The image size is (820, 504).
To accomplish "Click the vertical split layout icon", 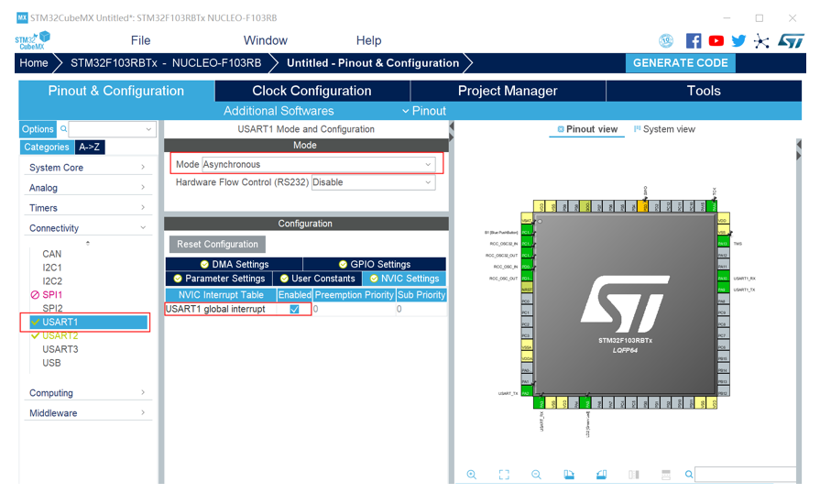I will click(633, 474).
